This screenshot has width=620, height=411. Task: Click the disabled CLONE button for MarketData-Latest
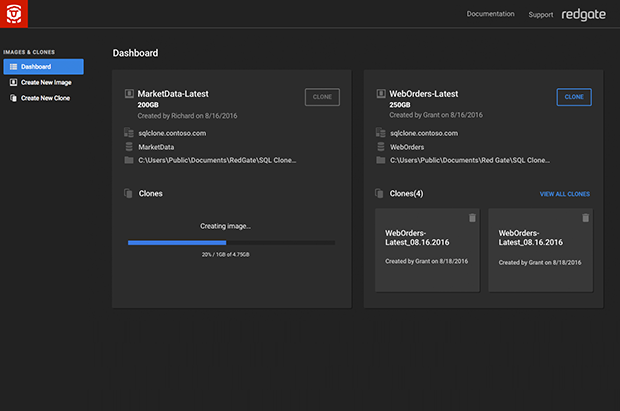[x=322, y=97]
